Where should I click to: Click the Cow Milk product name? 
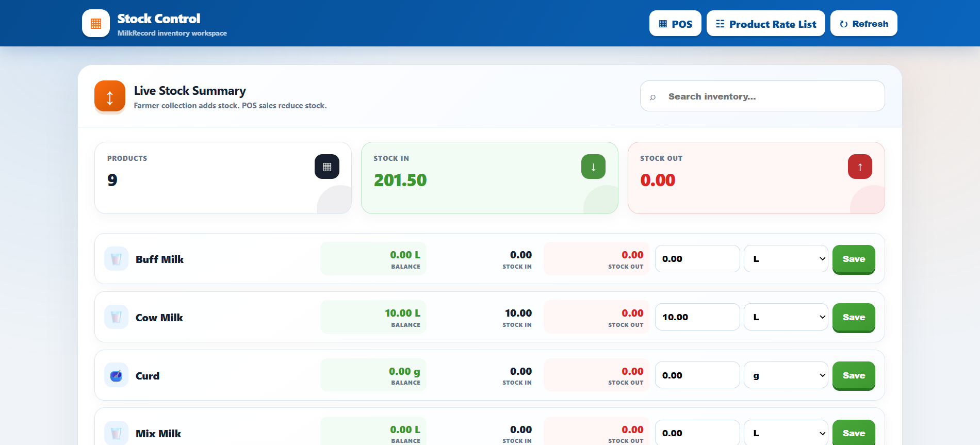(159, 318)
